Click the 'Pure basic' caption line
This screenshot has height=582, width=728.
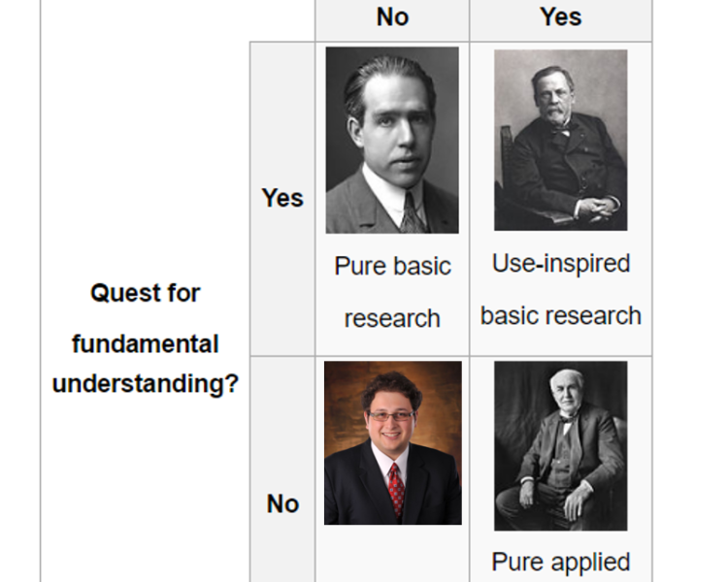pos(392,267)
